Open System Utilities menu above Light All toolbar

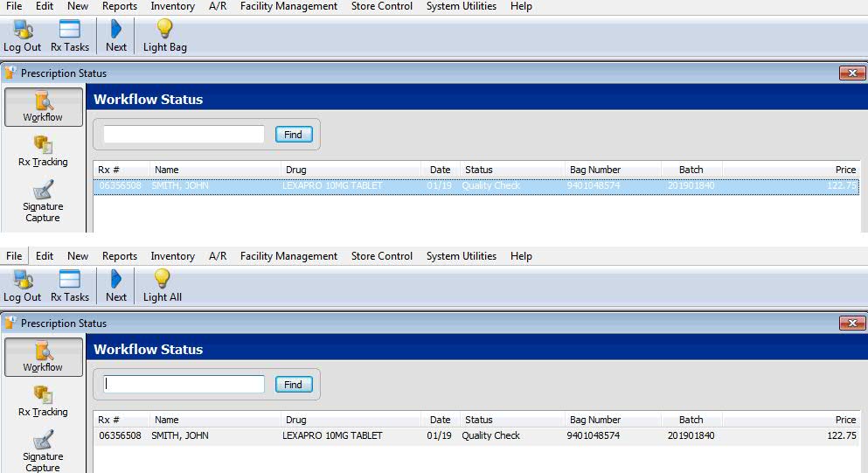tap(462, 256)
